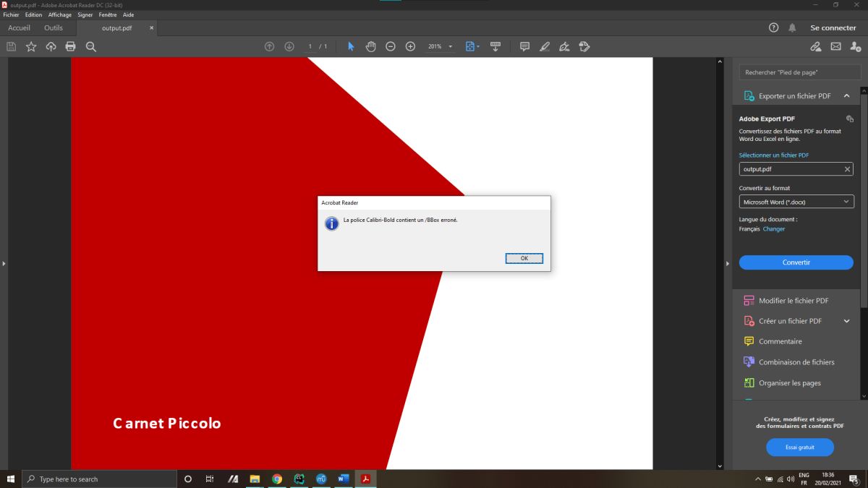The width and height of the screenshot is (868, 488).
Task: Collapse the right tools pane arrow
Action: (728, 264)
